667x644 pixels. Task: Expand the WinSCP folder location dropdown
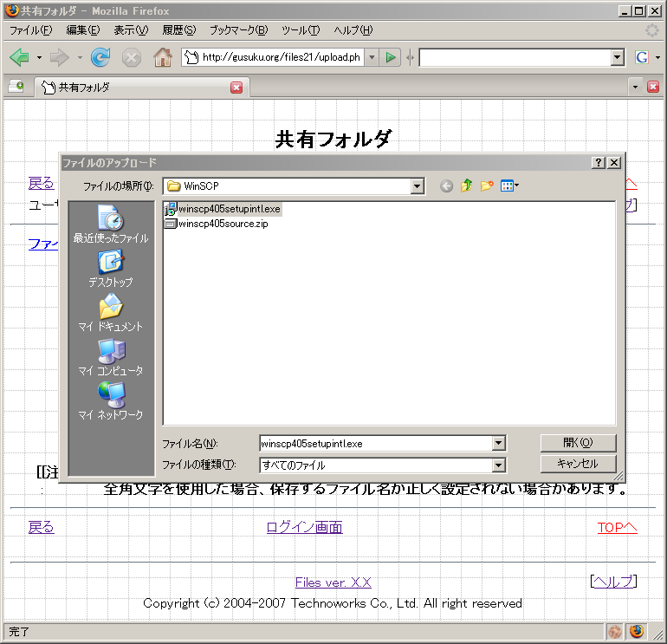pos(418,185)
